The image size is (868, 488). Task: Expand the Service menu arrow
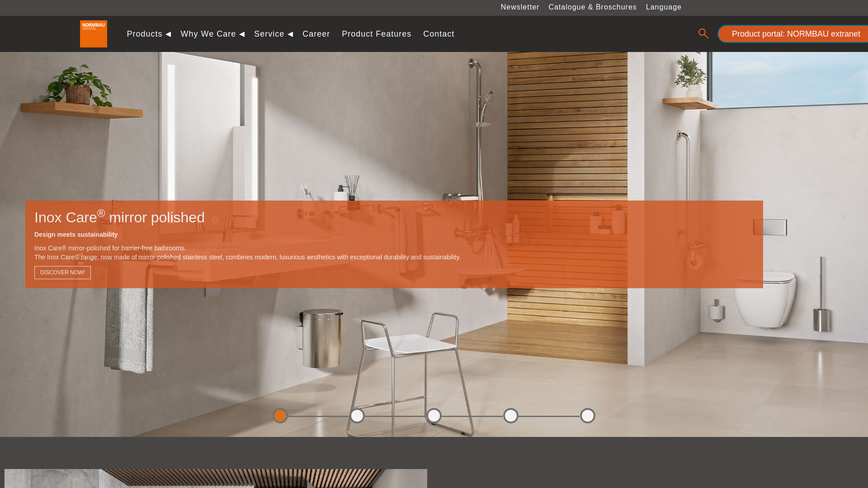(x=290, y=34)
